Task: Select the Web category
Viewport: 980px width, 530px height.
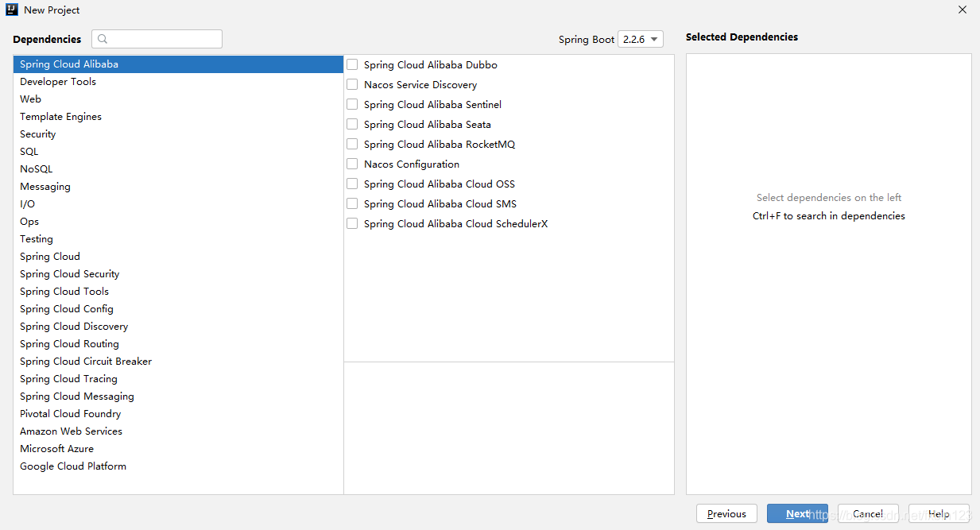Action: pyautogui.click(x=178, y=99)
